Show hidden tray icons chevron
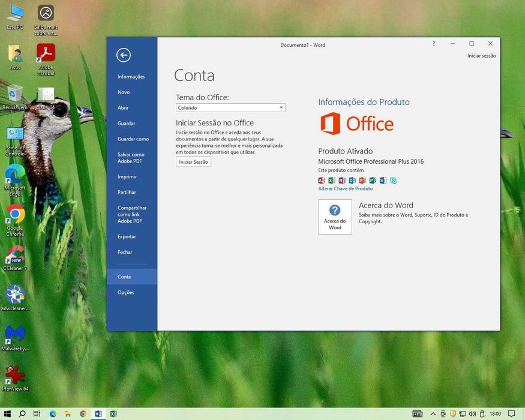 [x=433, y=414]
